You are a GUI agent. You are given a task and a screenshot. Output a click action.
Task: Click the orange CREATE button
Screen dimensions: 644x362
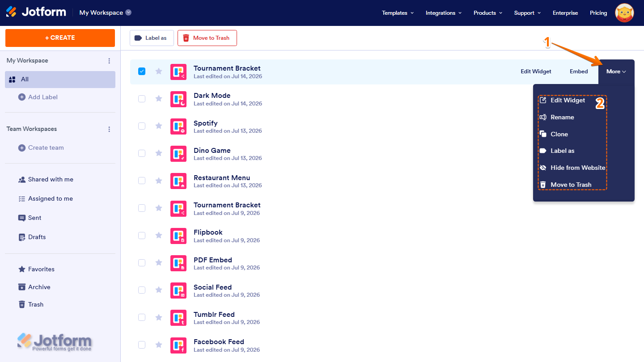click(x=60, y=38)
